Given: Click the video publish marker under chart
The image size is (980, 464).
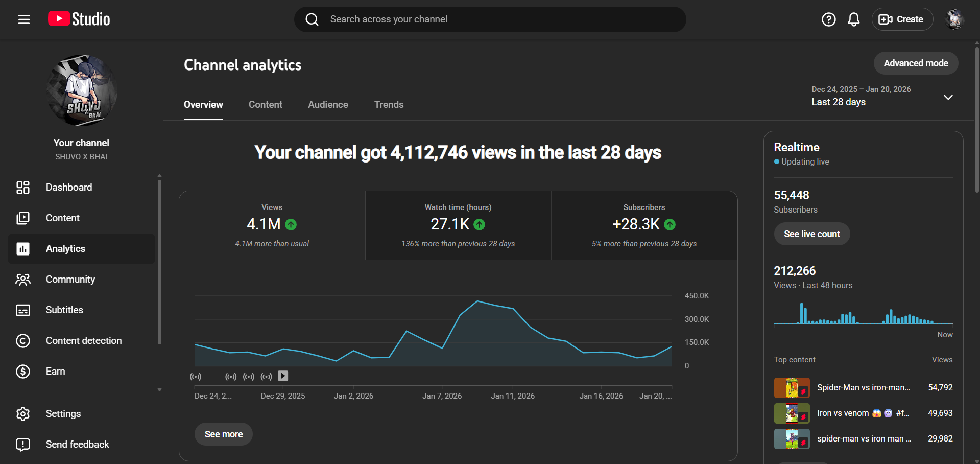Looking at the screenshot, I should point(283,376).
